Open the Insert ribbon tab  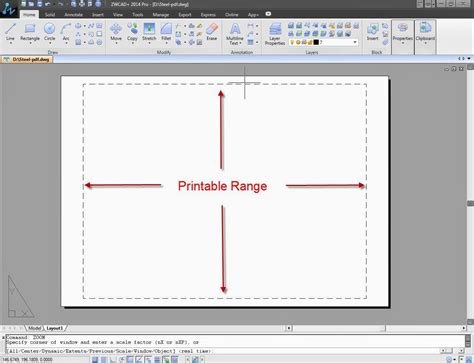(x=98, y=15)
